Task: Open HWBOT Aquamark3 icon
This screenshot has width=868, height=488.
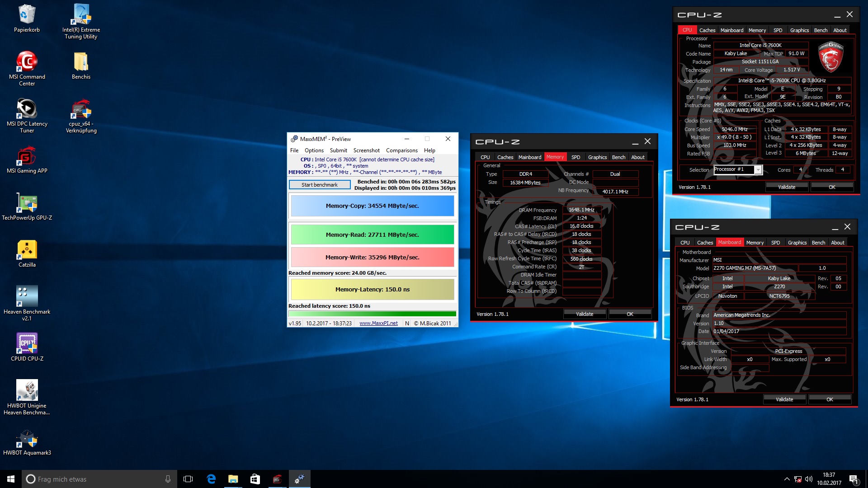Action: pyautogui.click(x=27, y=442)
